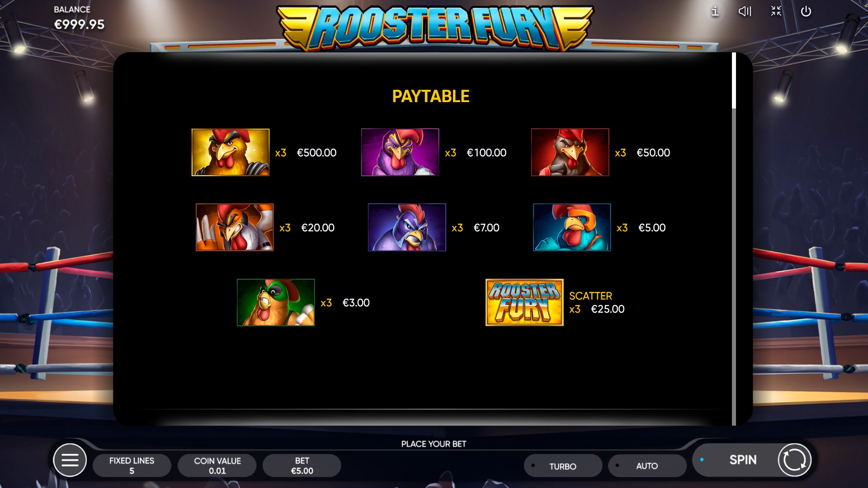Click the power quit icon

coord(806,11)
